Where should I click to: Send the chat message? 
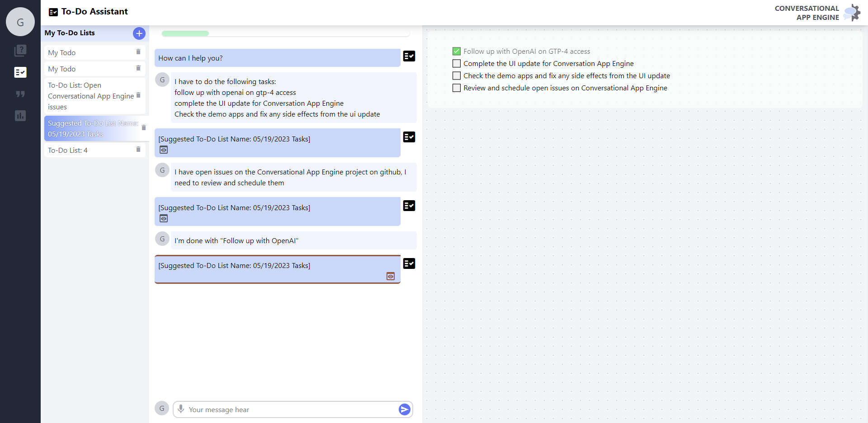(405, 409)
